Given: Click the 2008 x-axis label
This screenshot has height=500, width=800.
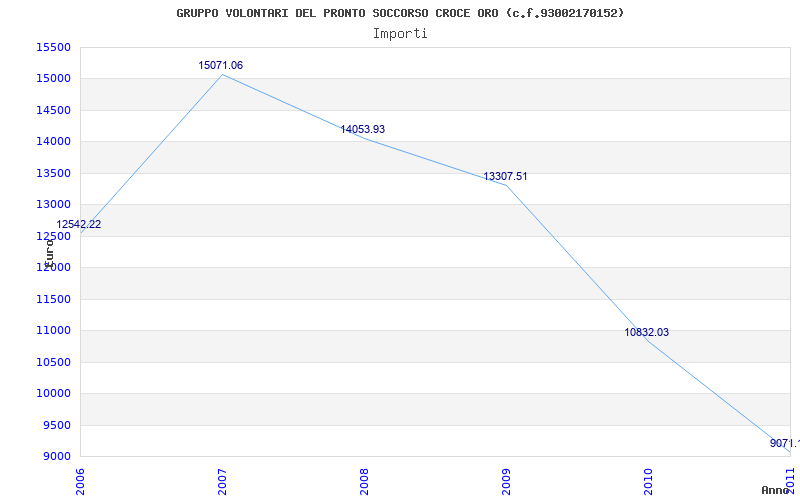Looking at the screenshot, I should tap(364, 482).
